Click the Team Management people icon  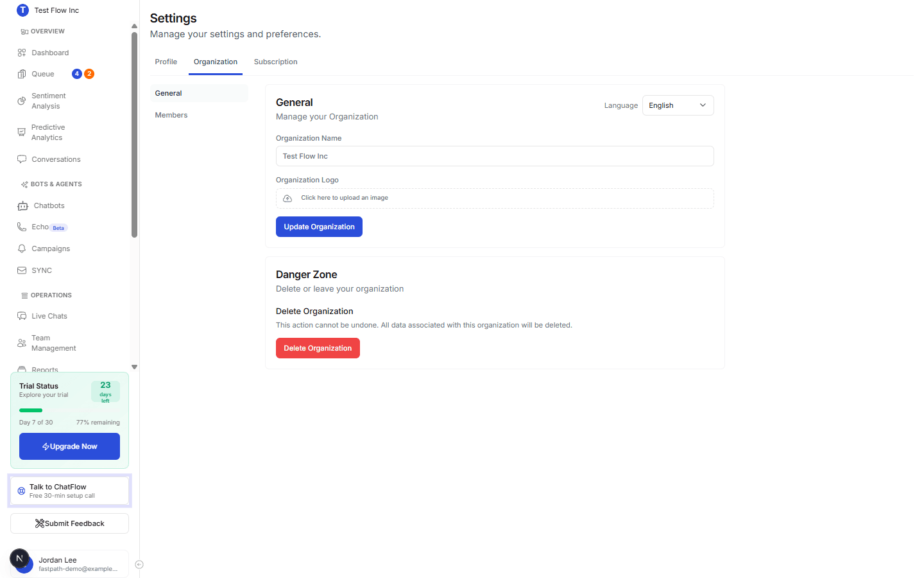pos(22,343)
